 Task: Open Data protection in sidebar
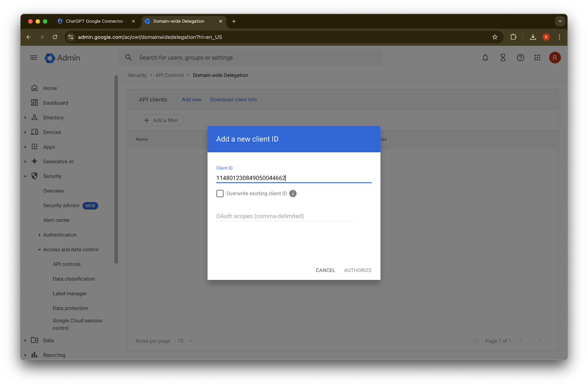click(x=70, y=308)
